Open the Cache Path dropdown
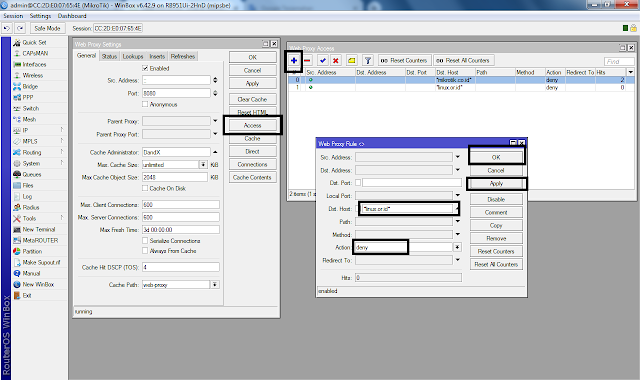 point(215,284)
